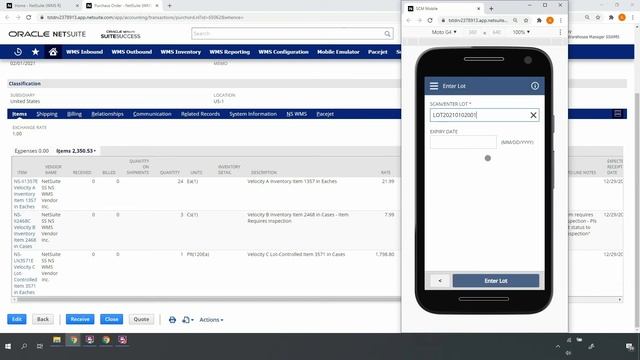The height and width of the screenshot is (360, 640).
Task: Expand the Items 2,350.53 subtab dropdown
Action: pyautogui.click(x=76, y=151)
